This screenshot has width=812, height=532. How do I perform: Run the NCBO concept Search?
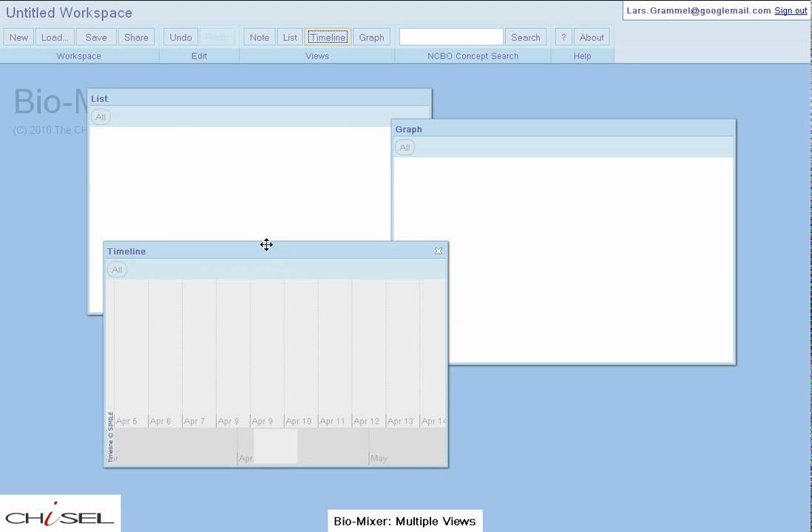(526, 37)
